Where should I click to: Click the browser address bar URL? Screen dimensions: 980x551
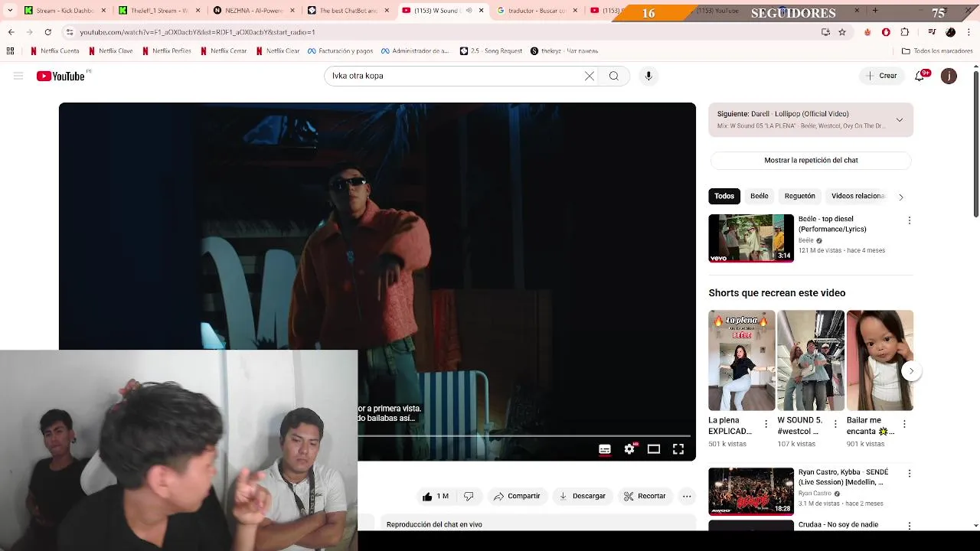198,32
